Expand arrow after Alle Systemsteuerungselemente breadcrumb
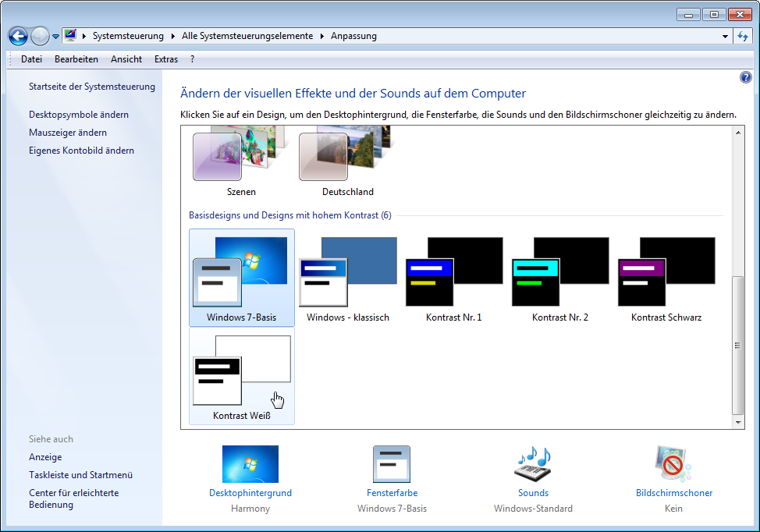760x532 pixels. pyautogui.click(x=321, y=36)
